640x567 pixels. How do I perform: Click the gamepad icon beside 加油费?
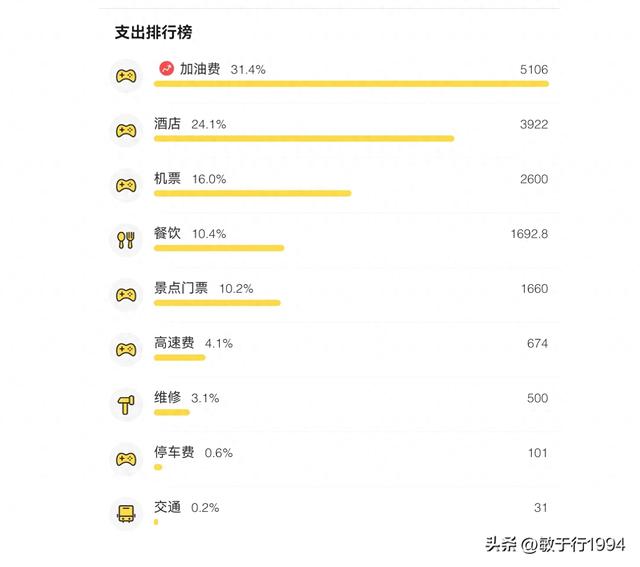tap(126, 76)
